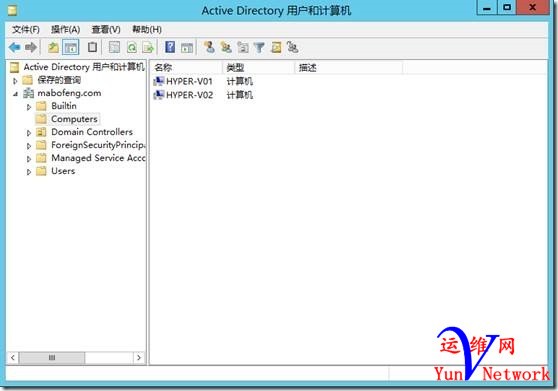558x391 pixels.
Task: Click the Domain Controllers folder icon
Action: (41, 132)
